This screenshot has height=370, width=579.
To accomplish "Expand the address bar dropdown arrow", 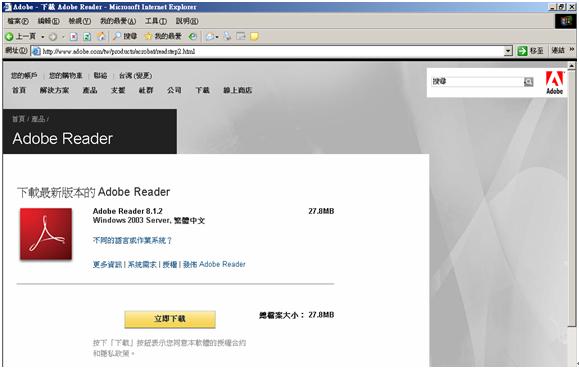I will 508,51.
